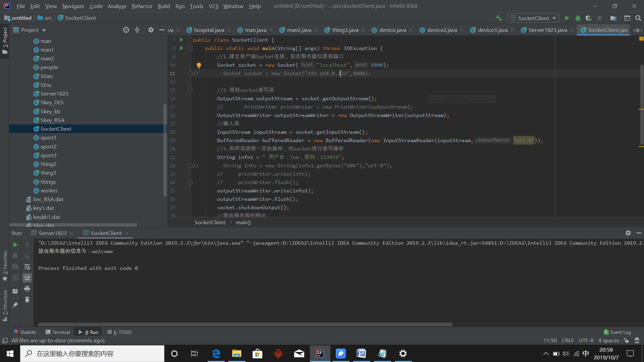Switch to Server1823.java editor tab
The height and width of the screenshot is (362, 644).
point(547,30)
